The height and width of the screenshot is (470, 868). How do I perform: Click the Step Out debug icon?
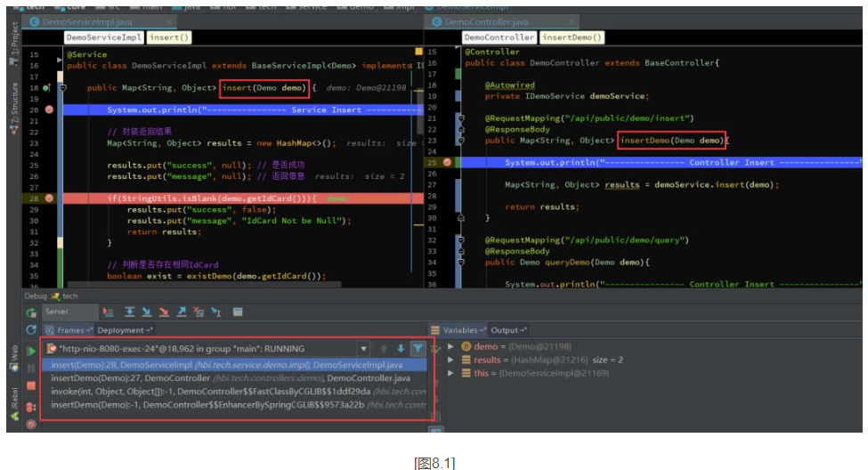[181, 312]
